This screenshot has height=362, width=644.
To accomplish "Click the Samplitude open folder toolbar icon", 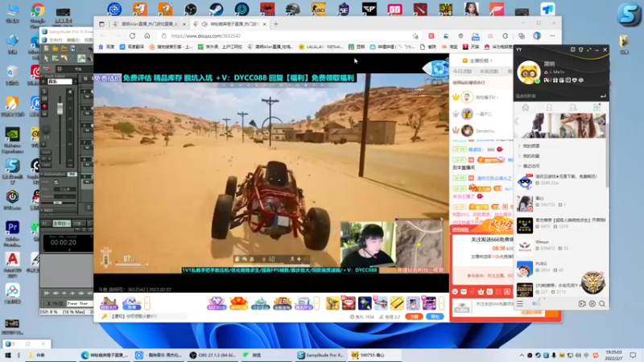I will click(56, 49).
